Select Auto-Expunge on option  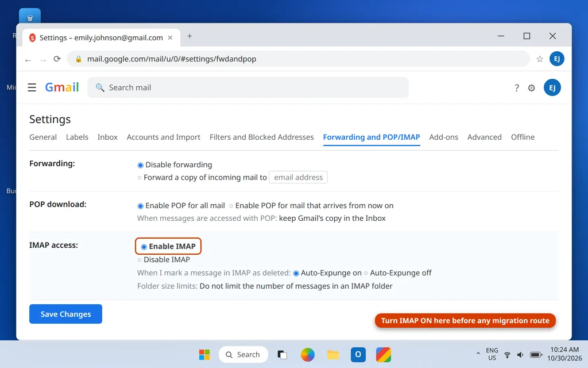[x=296, y=273]
